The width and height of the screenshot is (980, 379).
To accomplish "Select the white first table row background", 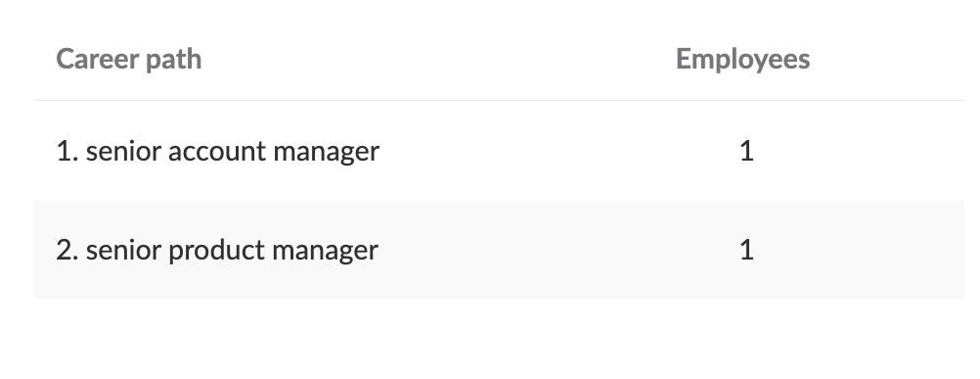I will 499,151.
